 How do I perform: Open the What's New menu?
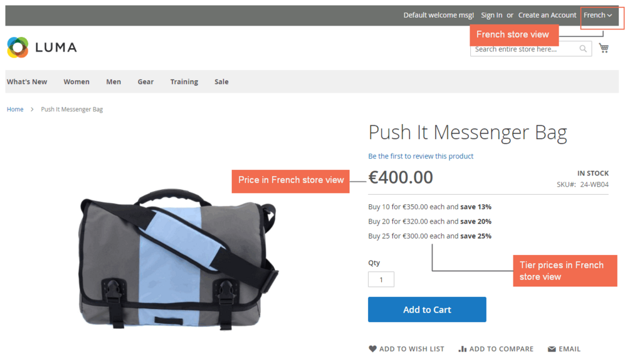click(x=27, y=81)
